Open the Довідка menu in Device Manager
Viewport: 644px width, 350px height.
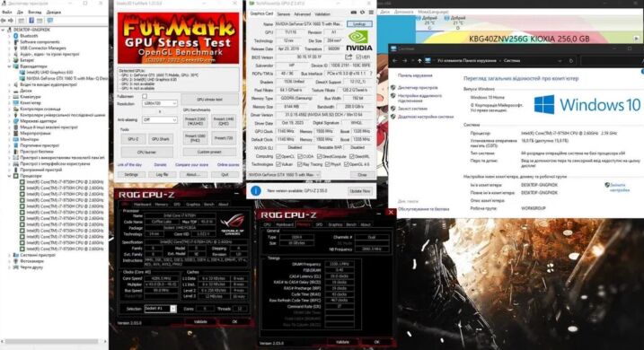point(53,13)
